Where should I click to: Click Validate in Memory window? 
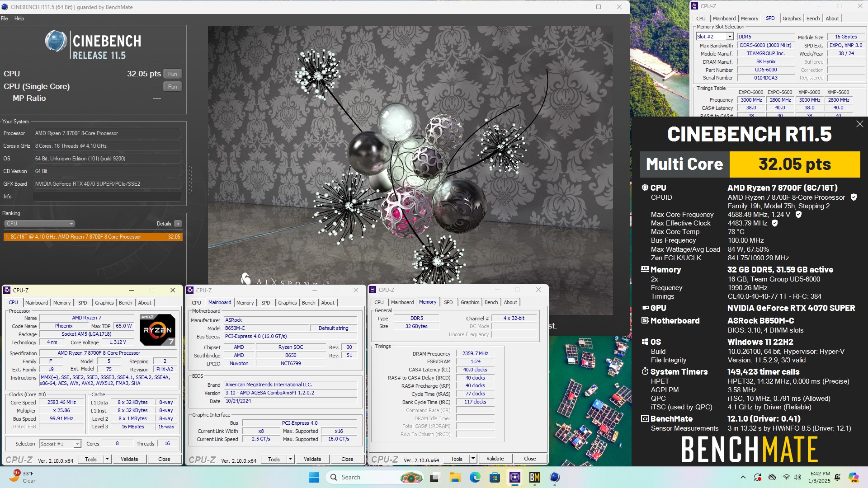(495, 459)
